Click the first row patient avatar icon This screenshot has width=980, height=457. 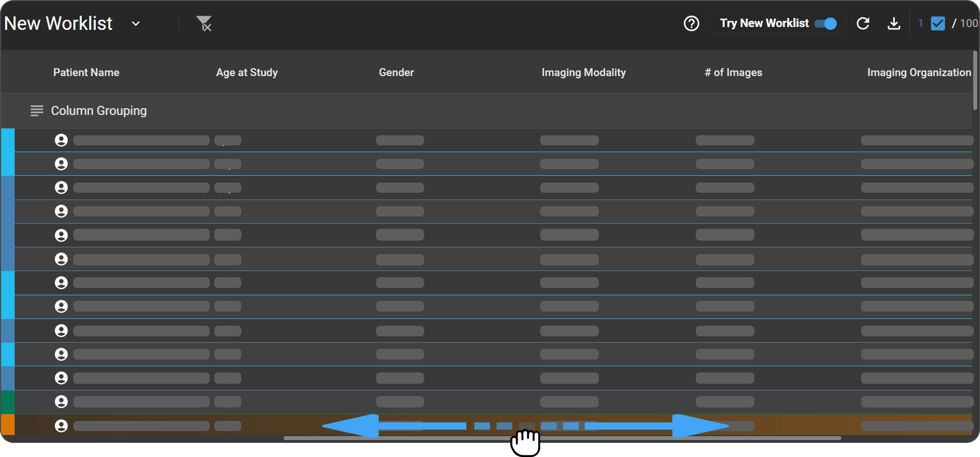[61, 140]
